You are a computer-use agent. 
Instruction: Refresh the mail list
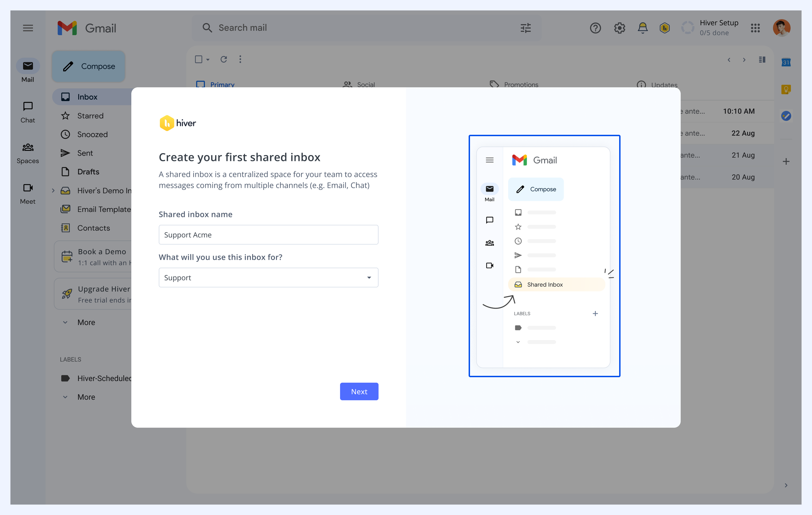224,59
